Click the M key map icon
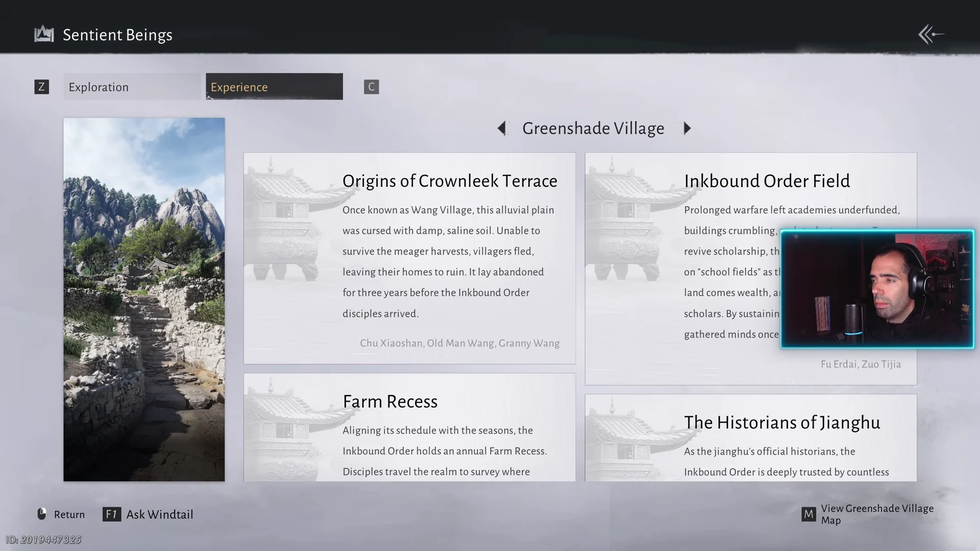This screenshot has height=551, width=980. click(808, 514)
